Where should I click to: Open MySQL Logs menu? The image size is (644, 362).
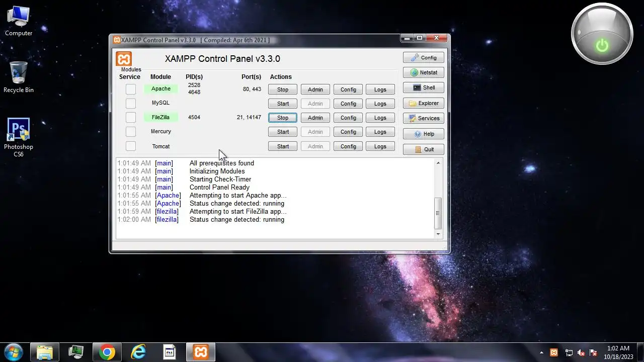pyautogui.click(x=380, y=104)
